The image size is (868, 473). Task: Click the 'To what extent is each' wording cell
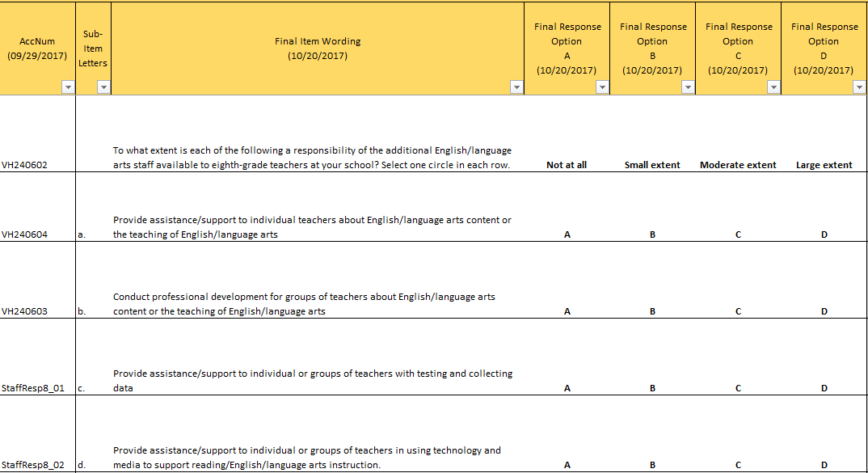(318, 133)
